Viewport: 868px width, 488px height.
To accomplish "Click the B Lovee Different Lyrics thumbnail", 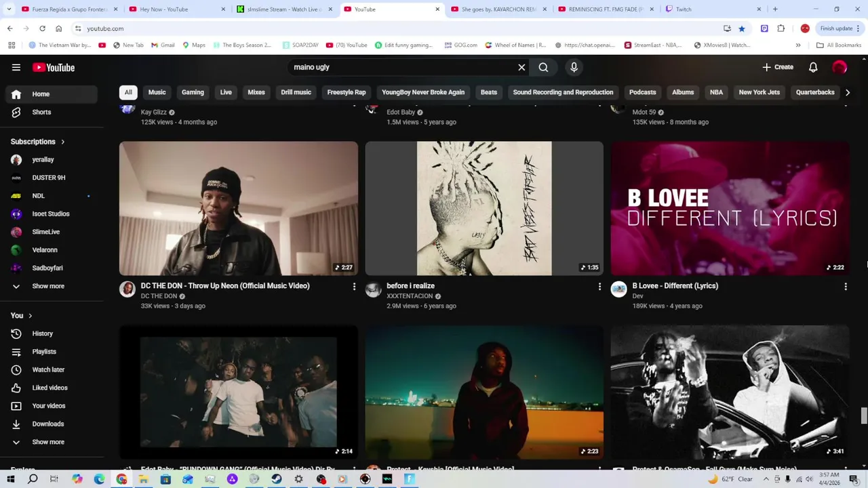I will tap(730, 208).
